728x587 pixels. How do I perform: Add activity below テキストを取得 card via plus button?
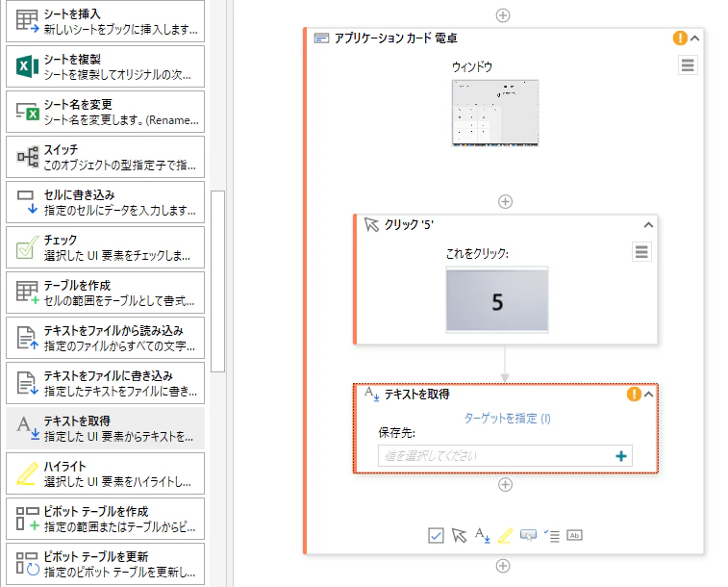[505, 485]
